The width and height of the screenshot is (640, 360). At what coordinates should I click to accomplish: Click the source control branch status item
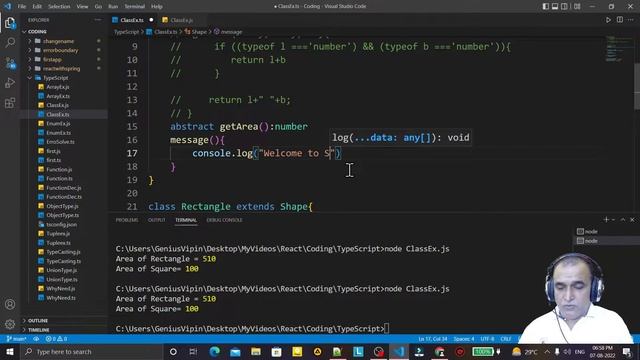pos(17,339)
